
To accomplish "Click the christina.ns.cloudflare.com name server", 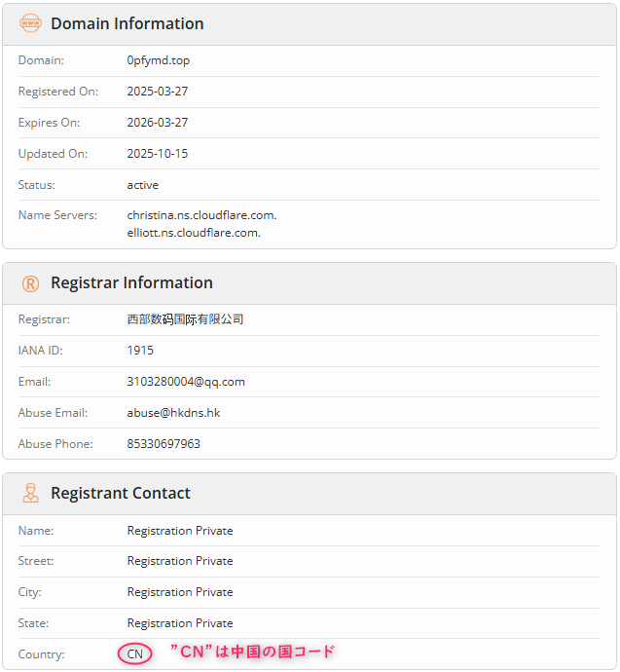I will click(x=201, y=215).
